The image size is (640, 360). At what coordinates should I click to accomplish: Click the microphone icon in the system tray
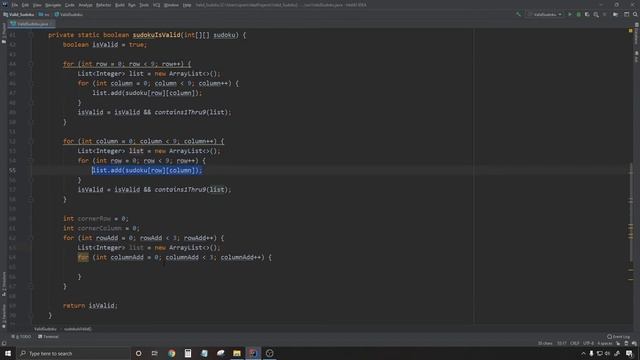[591, 353]
